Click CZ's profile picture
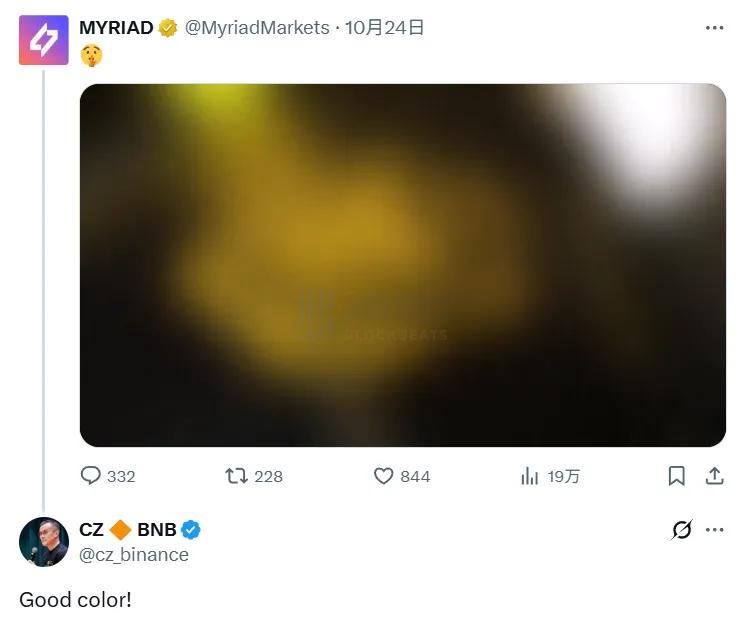 [44, 542]
